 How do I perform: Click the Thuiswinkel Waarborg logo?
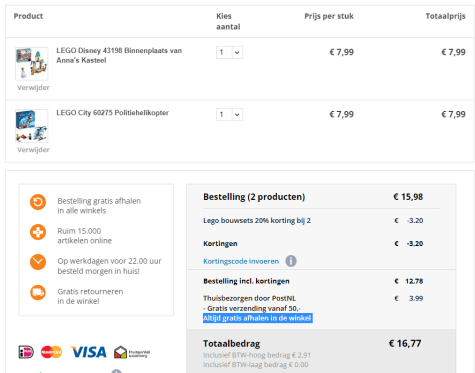(x=132, y=352)
